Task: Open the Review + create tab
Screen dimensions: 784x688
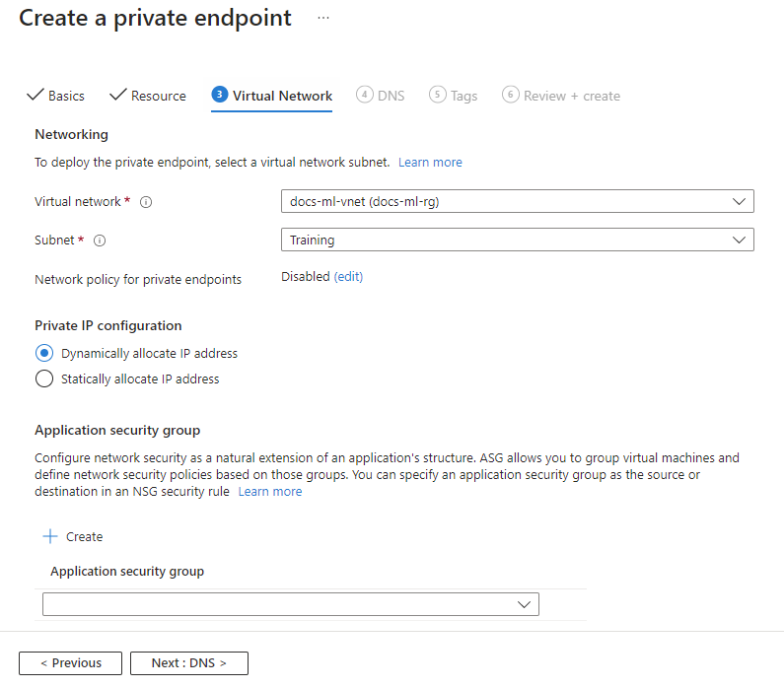Action: [x=571, y=96]
